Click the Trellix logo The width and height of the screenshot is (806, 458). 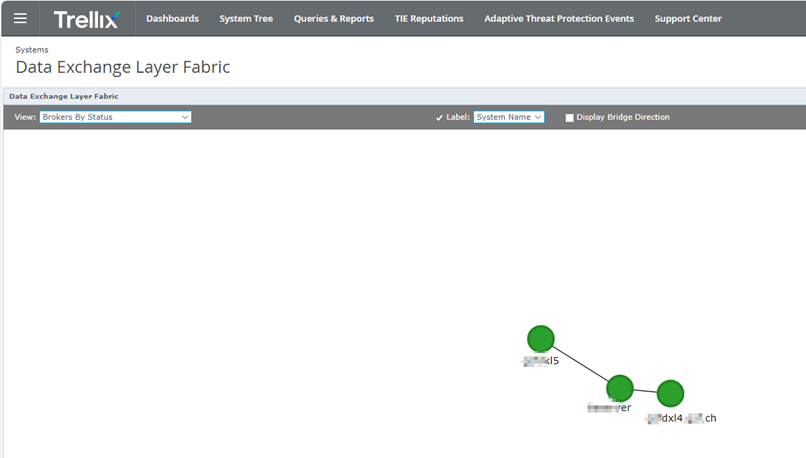pyautogui.click(x=87, y=20)
